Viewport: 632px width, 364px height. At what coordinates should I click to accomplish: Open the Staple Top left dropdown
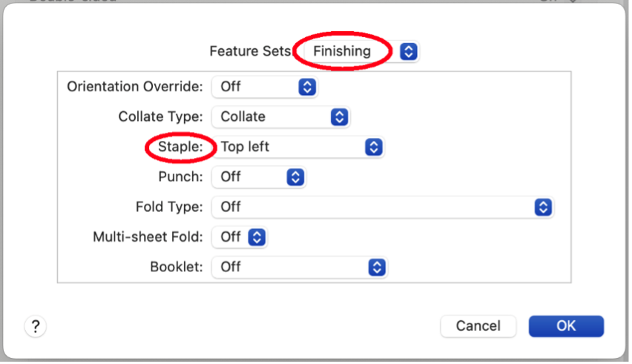pyautogui.click(x=297, y=147)
